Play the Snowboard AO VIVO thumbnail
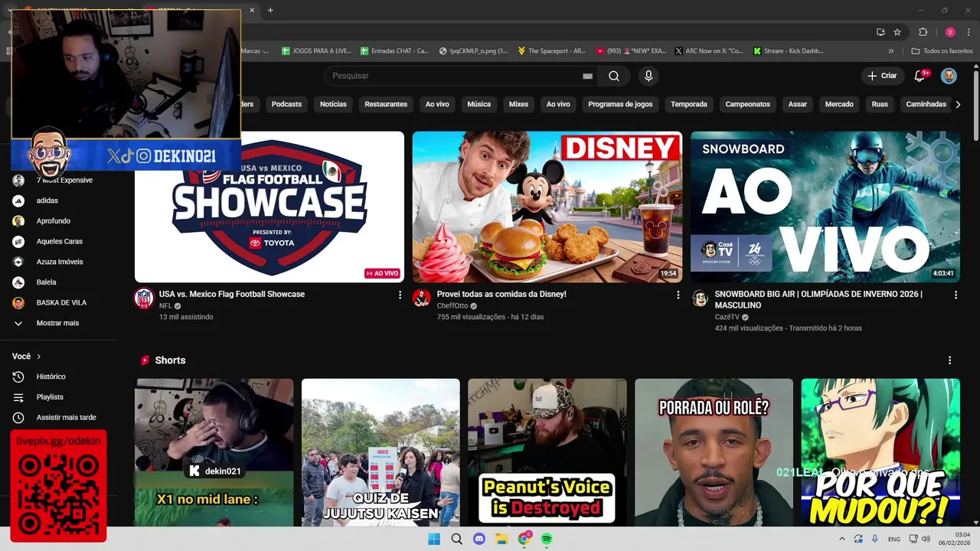The image size is (980, 551). (825, 207)
